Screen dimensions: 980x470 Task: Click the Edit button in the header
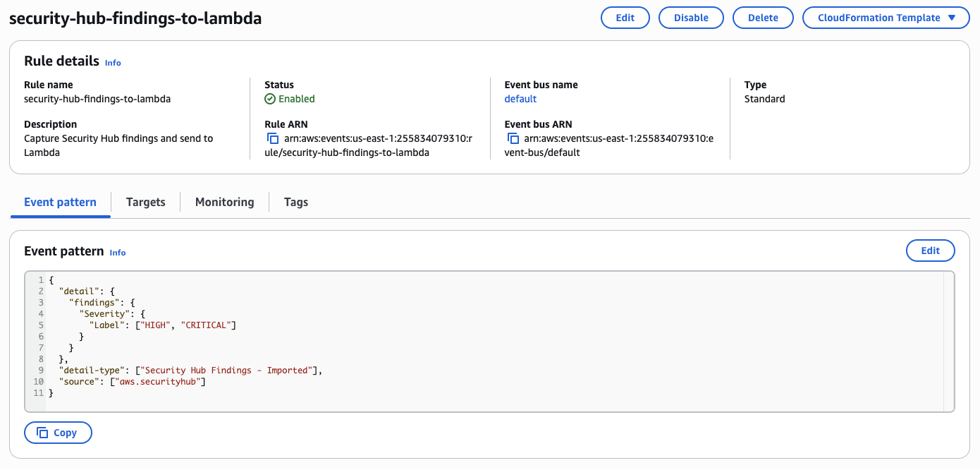click(x=625, y=17)
